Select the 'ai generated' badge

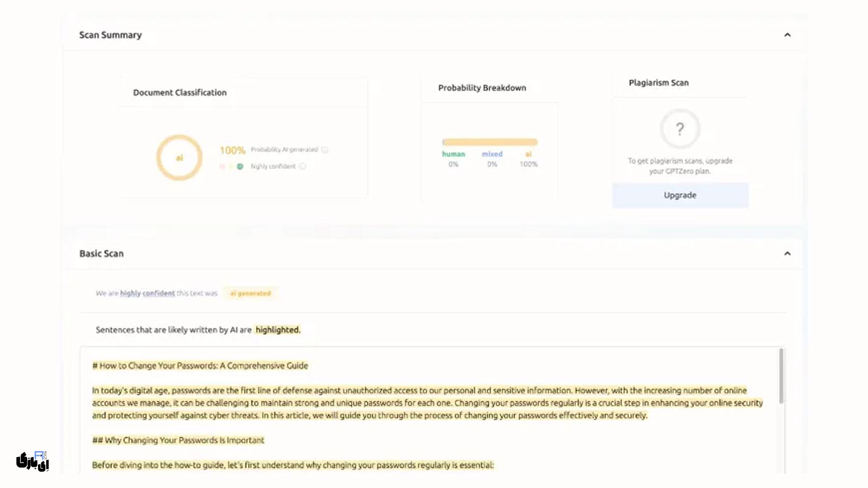tap(251, 293)
